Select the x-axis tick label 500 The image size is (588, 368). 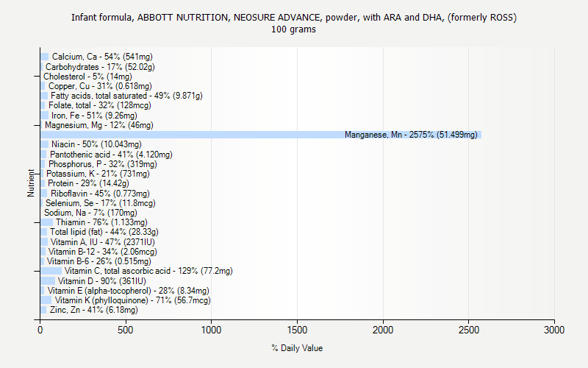click(126, 330)
